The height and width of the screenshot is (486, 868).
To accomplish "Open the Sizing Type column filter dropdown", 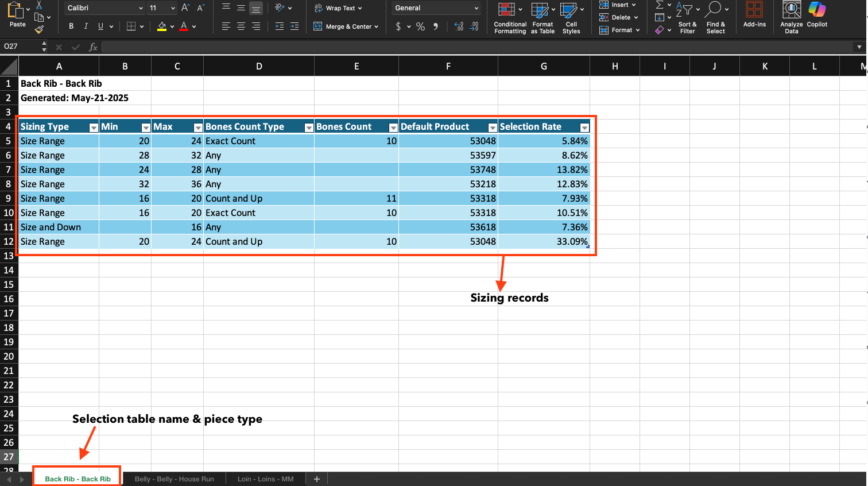I will coord(94,128).
